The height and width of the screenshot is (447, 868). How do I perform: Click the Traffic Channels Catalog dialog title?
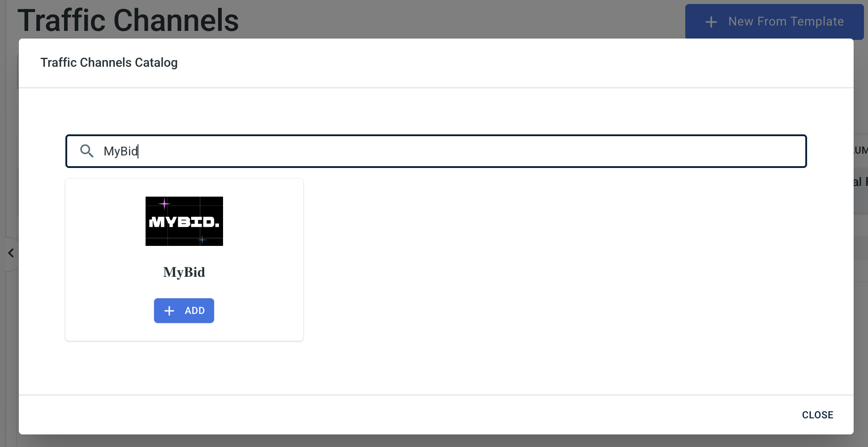(x=109, y=63)
